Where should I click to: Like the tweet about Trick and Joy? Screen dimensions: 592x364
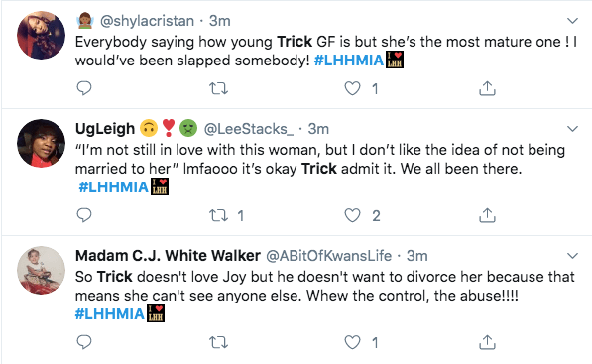coord(352,342)
